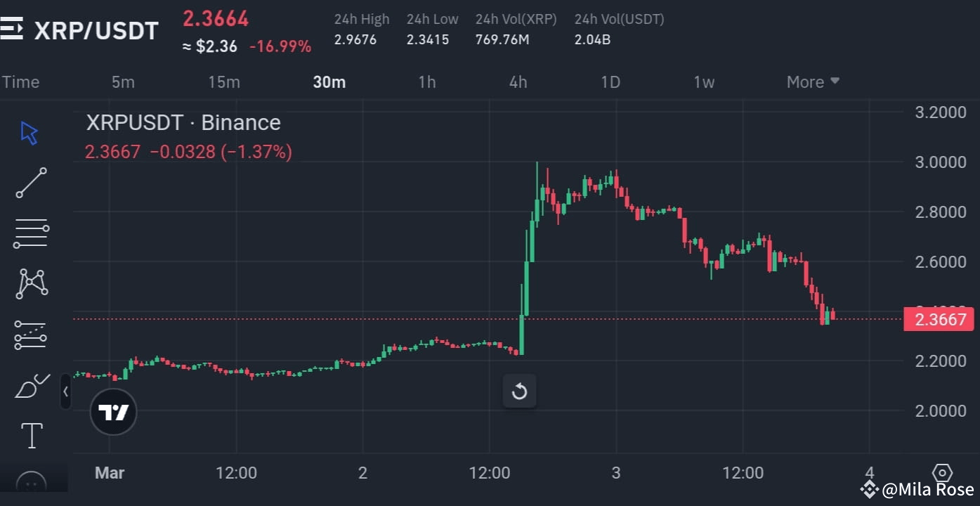Click the current price label 2.3667
980x506 pixels.
point(939,319)
